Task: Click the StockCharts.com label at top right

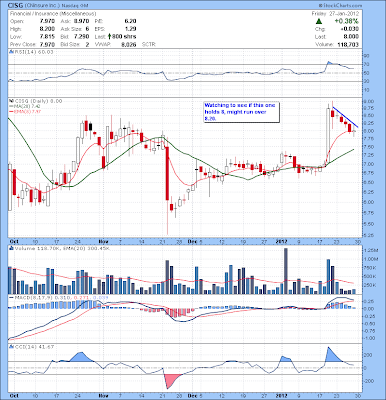Action: point(340,5)
